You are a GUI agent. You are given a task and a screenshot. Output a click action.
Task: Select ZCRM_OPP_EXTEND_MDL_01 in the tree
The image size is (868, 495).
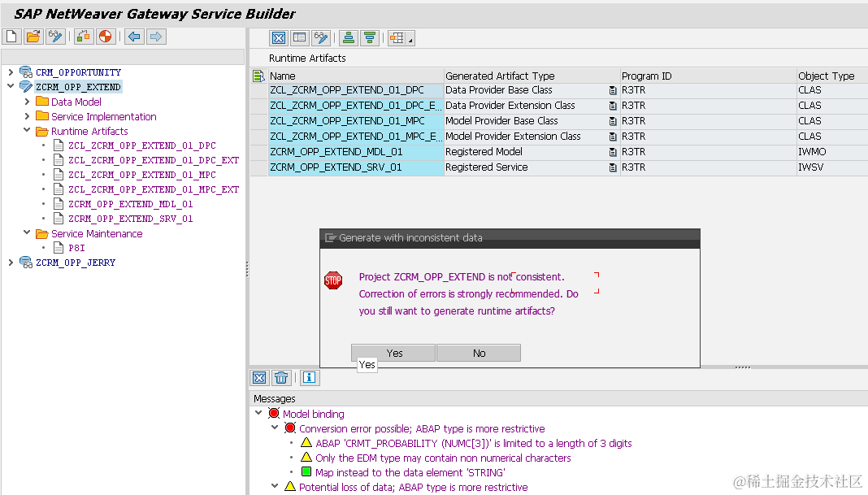(131, 204)
